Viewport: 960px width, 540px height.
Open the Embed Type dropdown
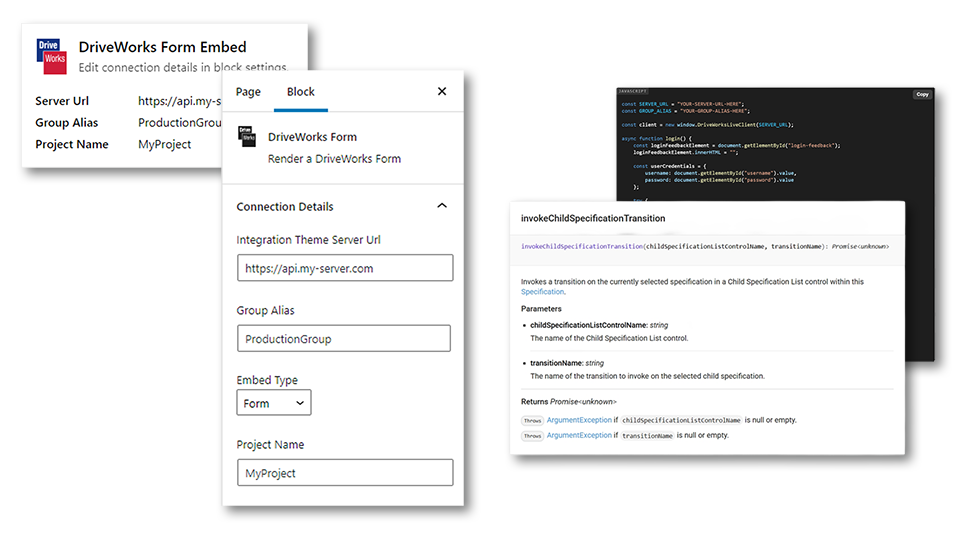coord(274,403)
